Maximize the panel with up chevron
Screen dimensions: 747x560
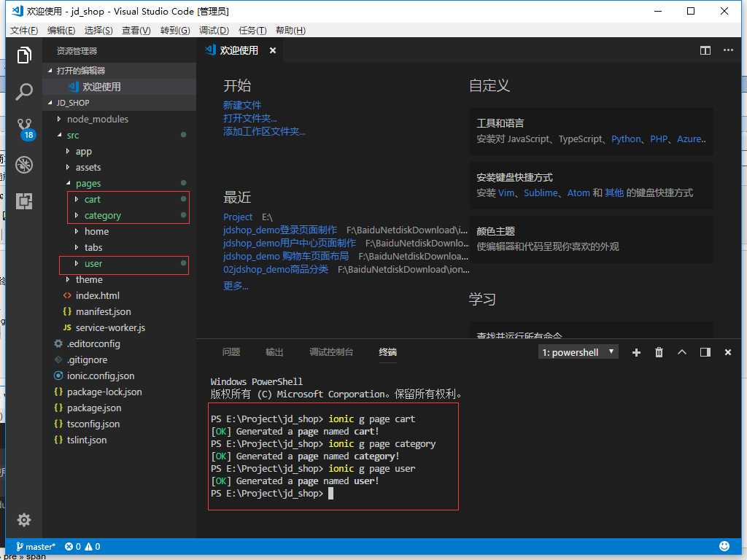pos(682,352)
